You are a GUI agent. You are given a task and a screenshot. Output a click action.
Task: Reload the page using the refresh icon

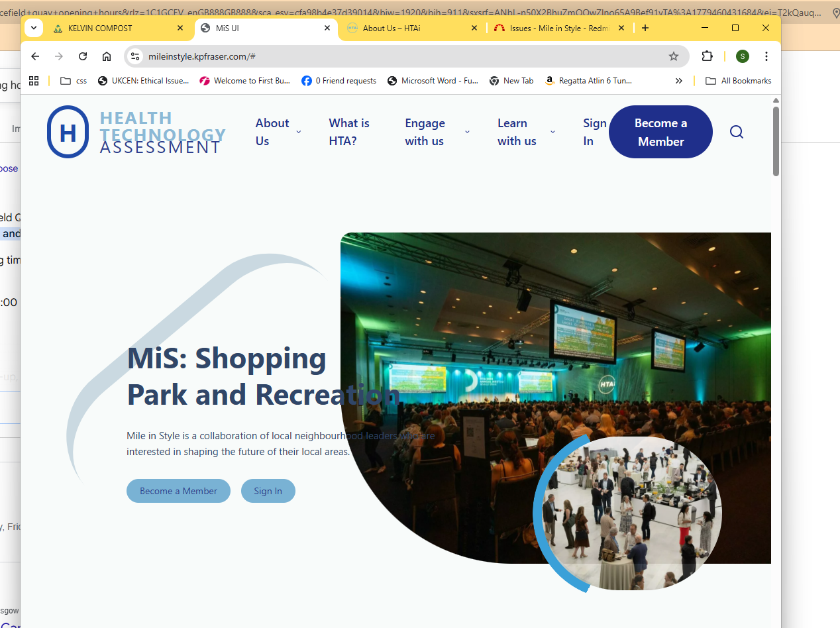(83, 56)
